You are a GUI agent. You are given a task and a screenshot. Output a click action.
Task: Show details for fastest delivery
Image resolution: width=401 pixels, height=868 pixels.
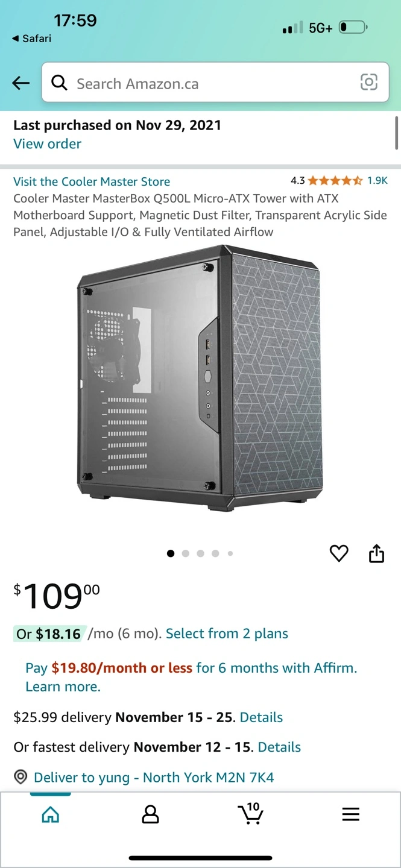[279, 747]
